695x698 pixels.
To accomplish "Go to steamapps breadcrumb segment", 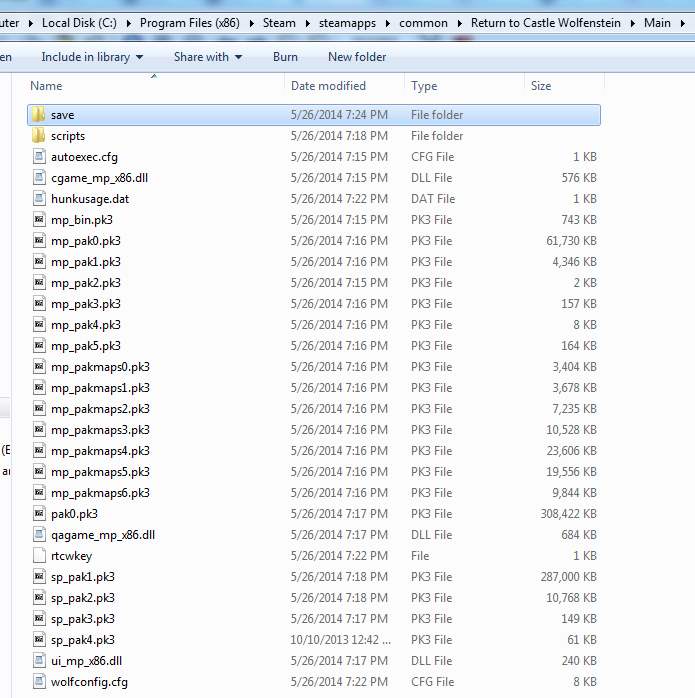I will (347, 23).
